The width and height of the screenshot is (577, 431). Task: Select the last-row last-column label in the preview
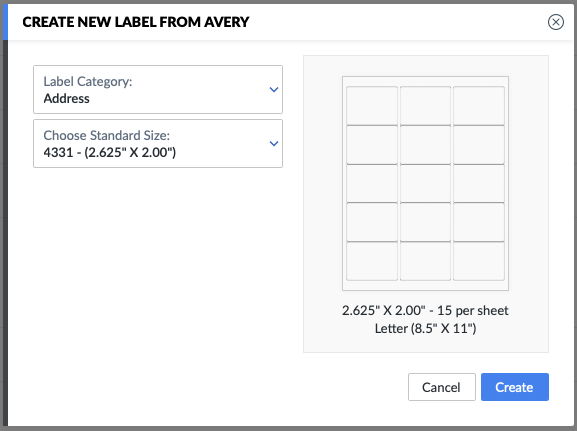pyautogui.click(x=479, y=261)
